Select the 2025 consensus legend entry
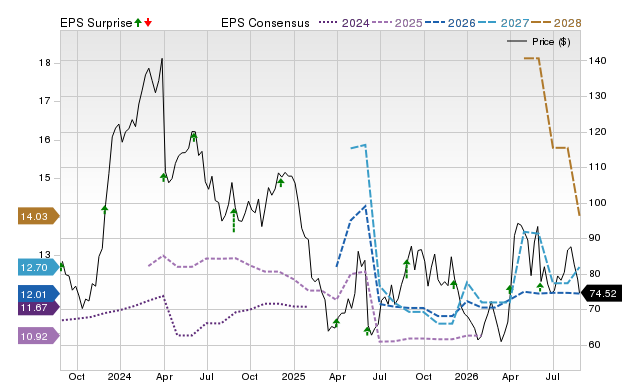Screen dimensions: 640x382 pos(397,23)
